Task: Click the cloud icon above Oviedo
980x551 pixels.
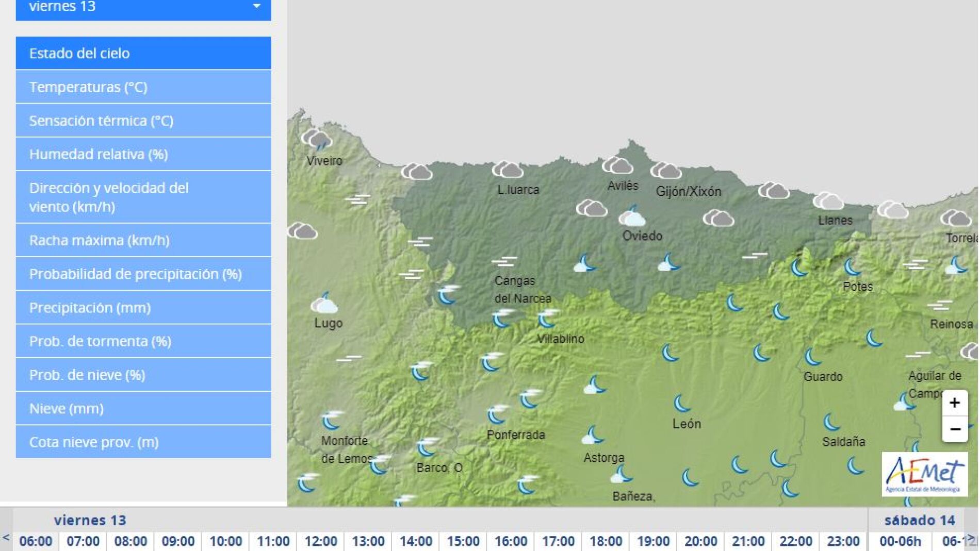Action: click(632, 216)
